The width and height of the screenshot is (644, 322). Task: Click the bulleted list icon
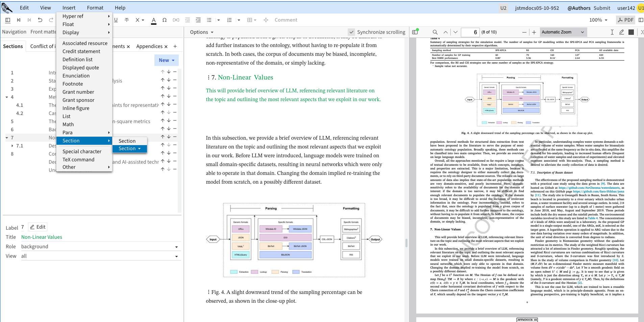(x=209, y=20)
